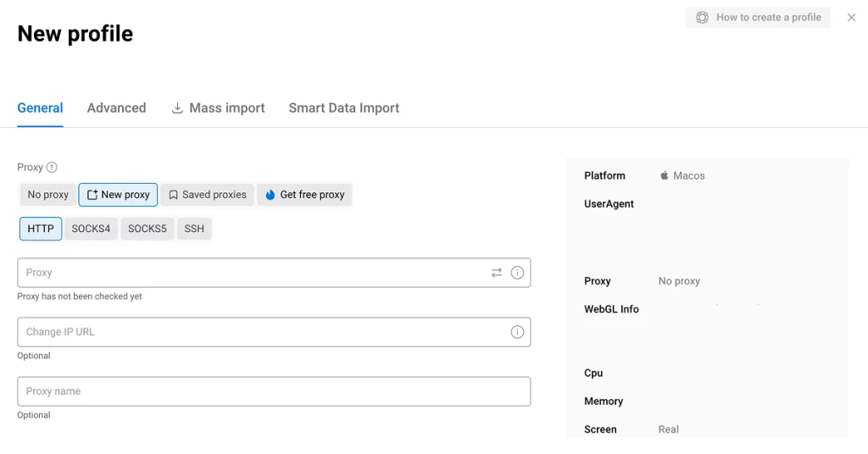Choose the SOCKS4 proxy protocol
868x454 pixels.
pos(91,229)
